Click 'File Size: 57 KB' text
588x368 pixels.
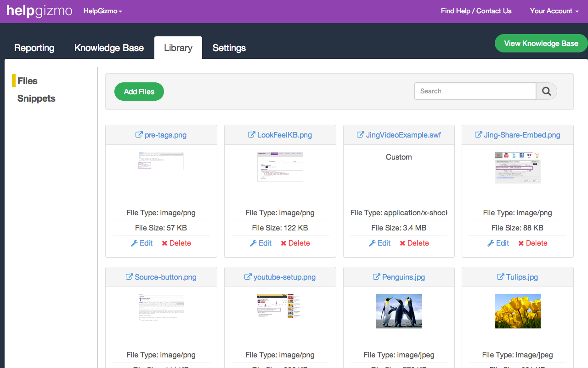[x=161, y=228]
